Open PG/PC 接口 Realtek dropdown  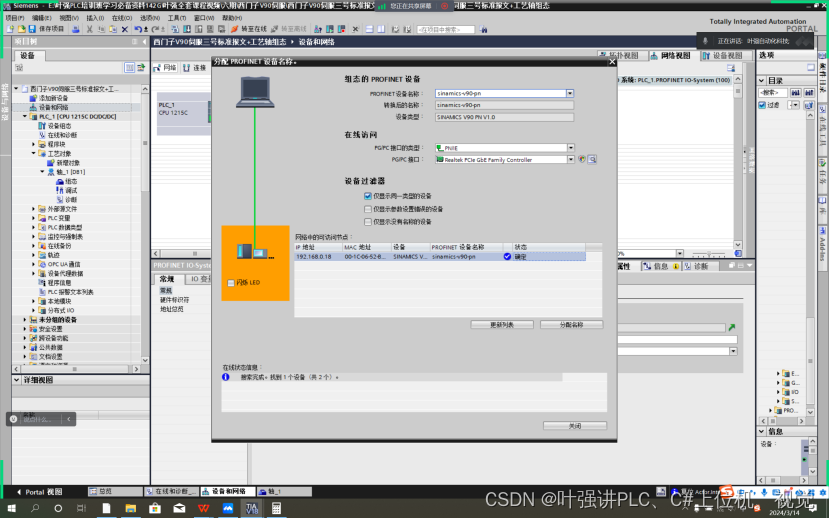pyautogui.click(x=571, y=159)
